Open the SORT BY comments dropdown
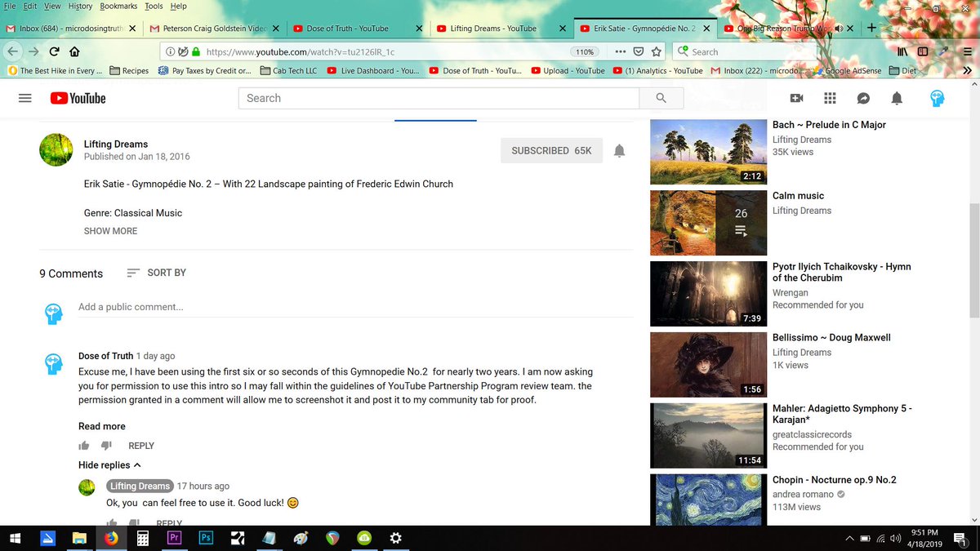Screen dimensions: 980x551 tap(157, 273)
